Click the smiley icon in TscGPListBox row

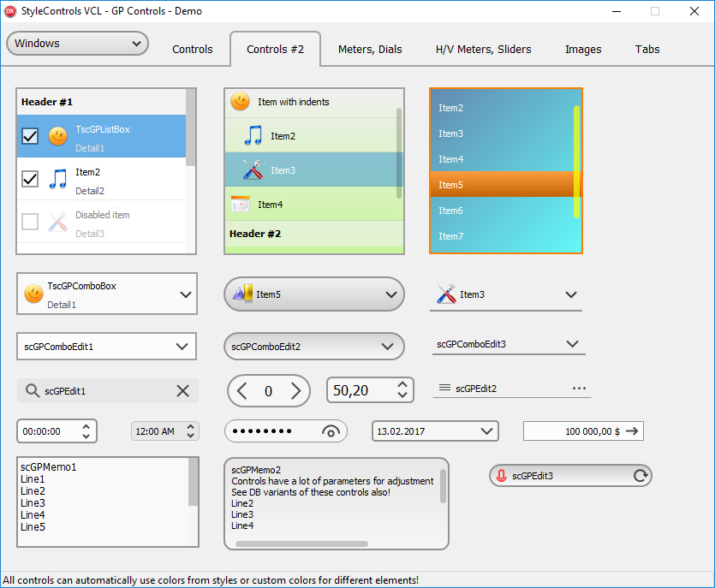[x=58, y=136]
